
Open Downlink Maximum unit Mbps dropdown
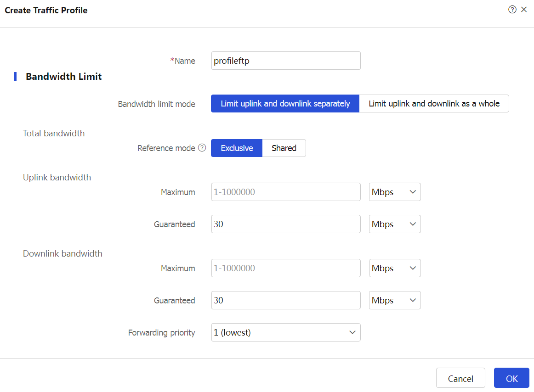click(395, 268)
